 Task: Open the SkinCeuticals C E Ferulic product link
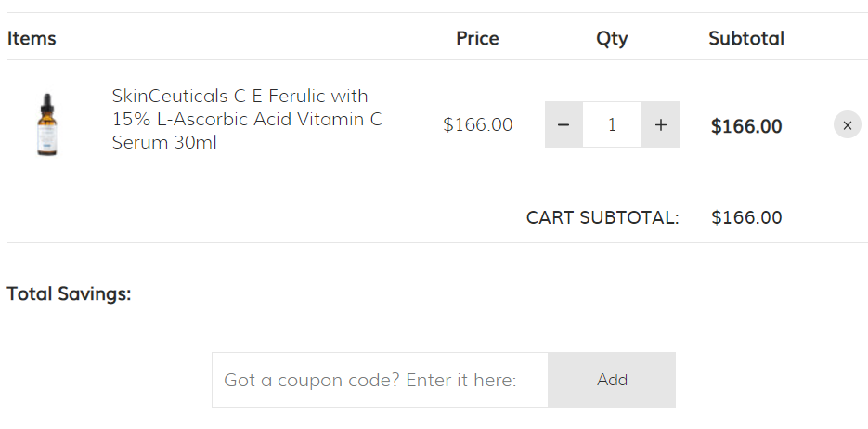pos(247,119)
